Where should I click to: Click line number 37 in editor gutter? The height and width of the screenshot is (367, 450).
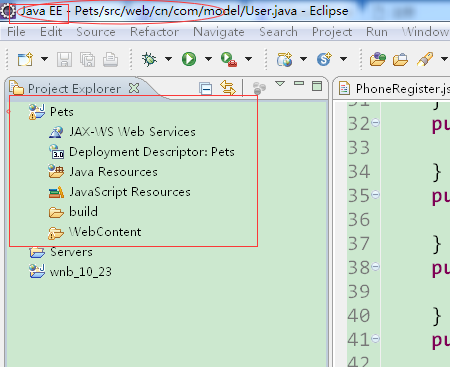pyautogui.click(x=359, y=244)
